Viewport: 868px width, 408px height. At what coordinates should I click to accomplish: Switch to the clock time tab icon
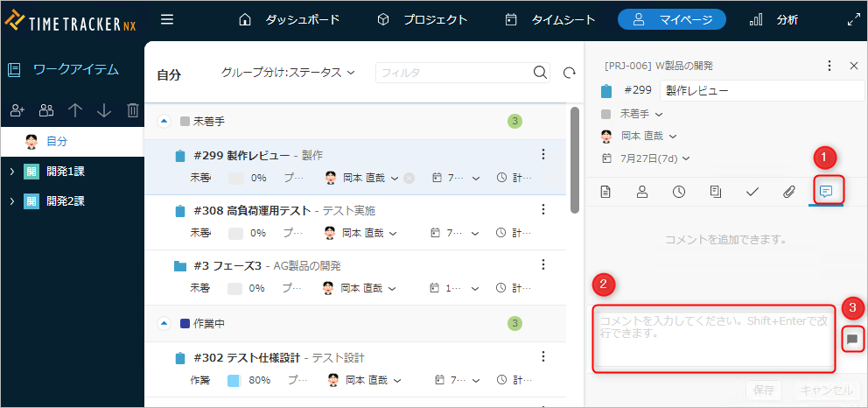pos(679,192)
